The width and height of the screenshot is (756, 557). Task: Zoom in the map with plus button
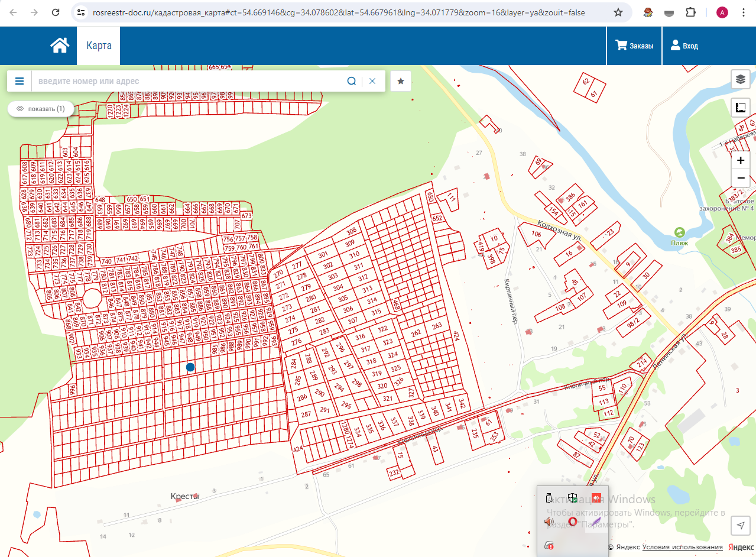[x=741, y=160]
